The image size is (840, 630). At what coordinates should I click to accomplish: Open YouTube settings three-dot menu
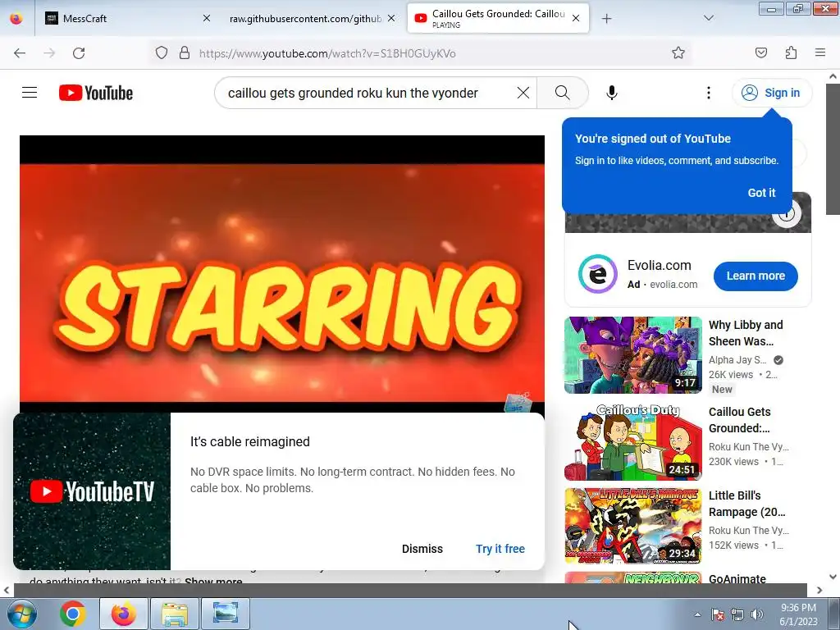tap(708, 93)
